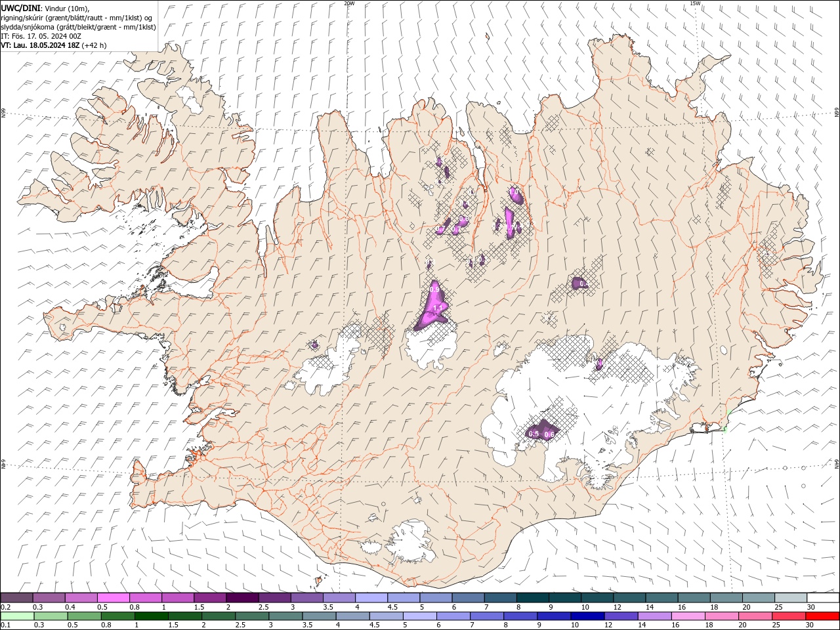Pick the 1.5–2 swatch in bottom legend
840x630 pixels.
[x=185, y=616]
